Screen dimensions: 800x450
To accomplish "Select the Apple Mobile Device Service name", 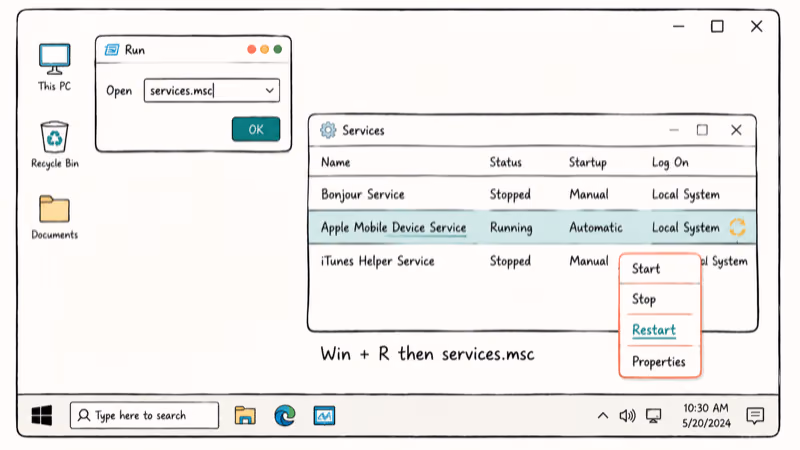I will pyautogui.click(x=393, y=228).
